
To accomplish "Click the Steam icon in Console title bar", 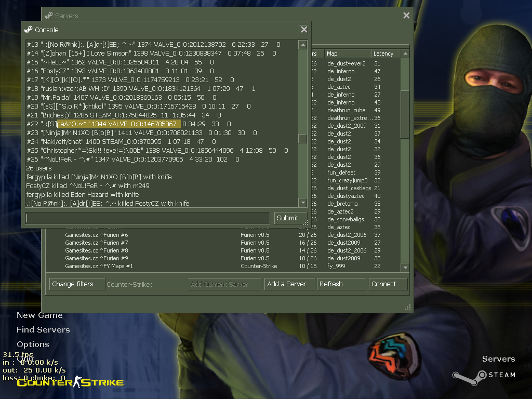I will 29,30.
